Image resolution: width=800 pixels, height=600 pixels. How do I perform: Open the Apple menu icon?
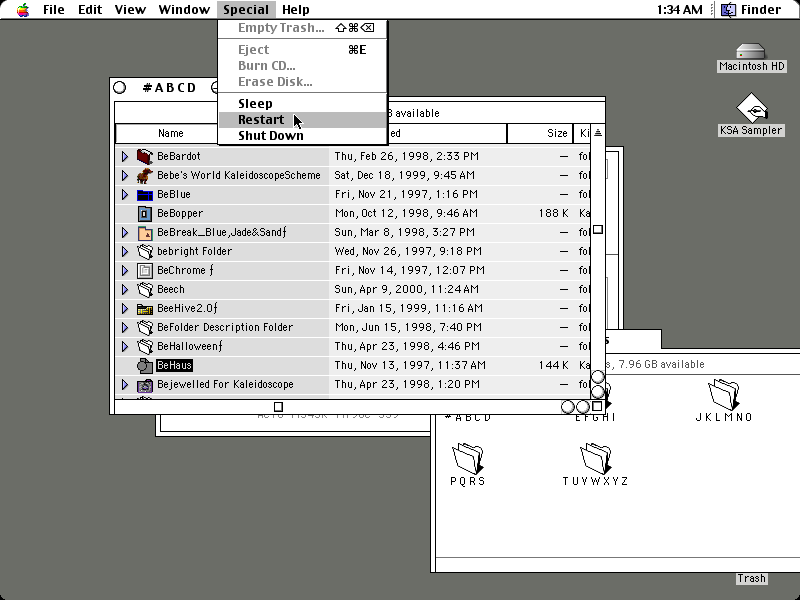click(22, 10)
